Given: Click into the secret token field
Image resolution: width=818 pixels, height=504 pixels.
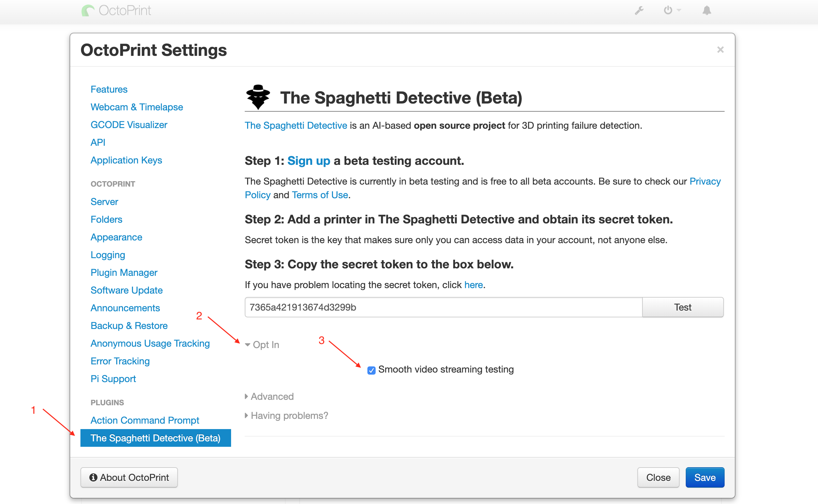Looking at the screenshot, I should pyautogui.click(x=443, y=307).
